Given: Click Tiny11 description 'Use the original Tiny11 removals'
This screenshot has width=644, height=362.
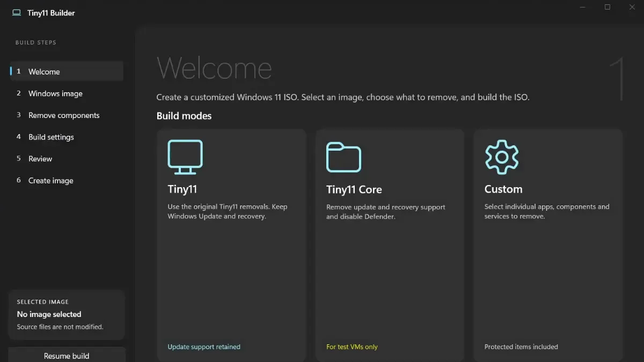Looking at the screenshot, I should (x=228, y=211).
